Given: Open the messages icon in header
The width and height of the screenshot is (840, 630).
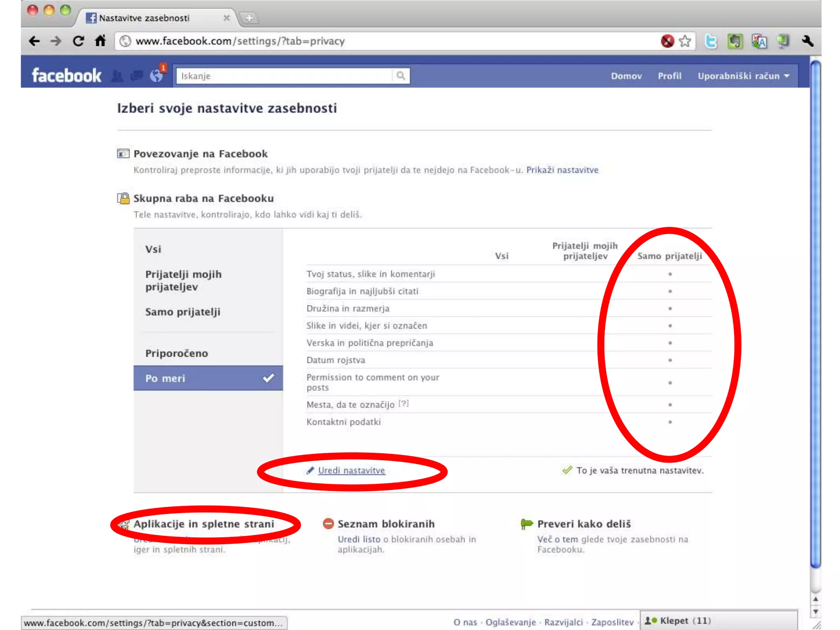Looking at the screenshot, I should tap(137, 76).
